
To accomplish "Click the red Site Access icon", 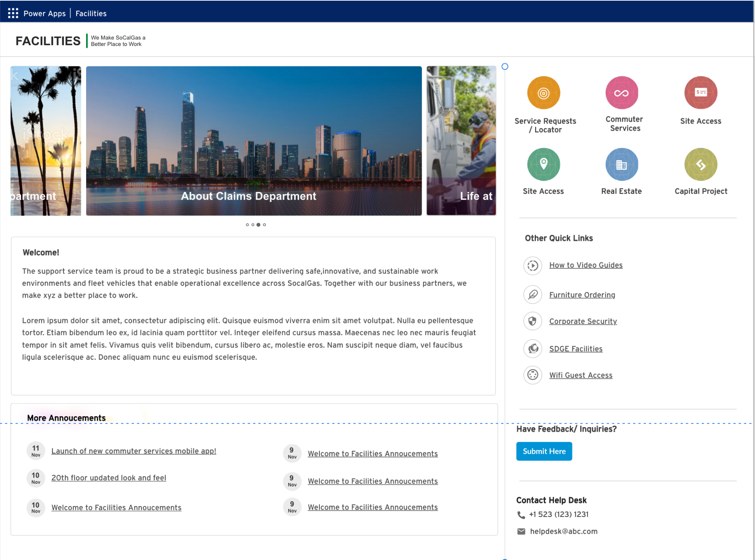I will (700, 93).
